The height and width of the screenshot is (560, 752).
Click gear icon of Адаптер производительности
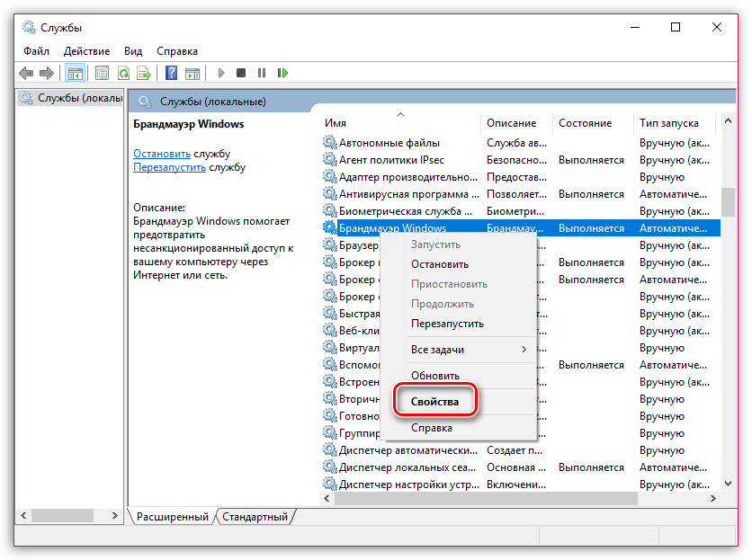coord(329,177)
